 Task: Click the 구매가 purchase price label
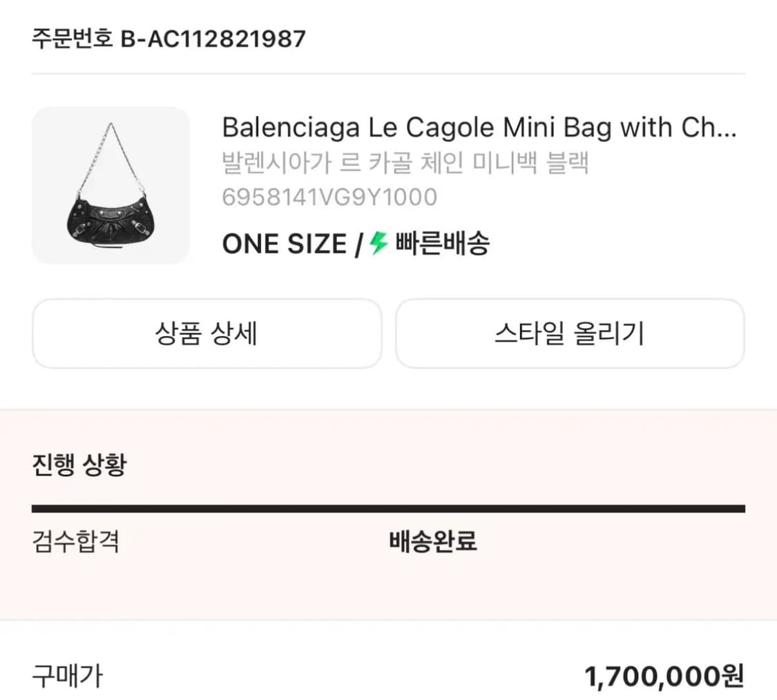click(65, 678)
